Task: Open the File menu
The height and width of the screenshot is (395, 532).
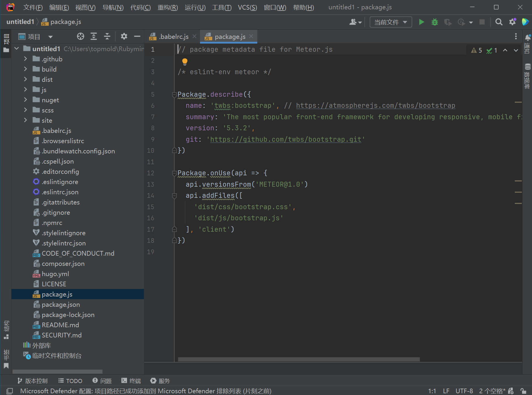Action: (33, 7)
